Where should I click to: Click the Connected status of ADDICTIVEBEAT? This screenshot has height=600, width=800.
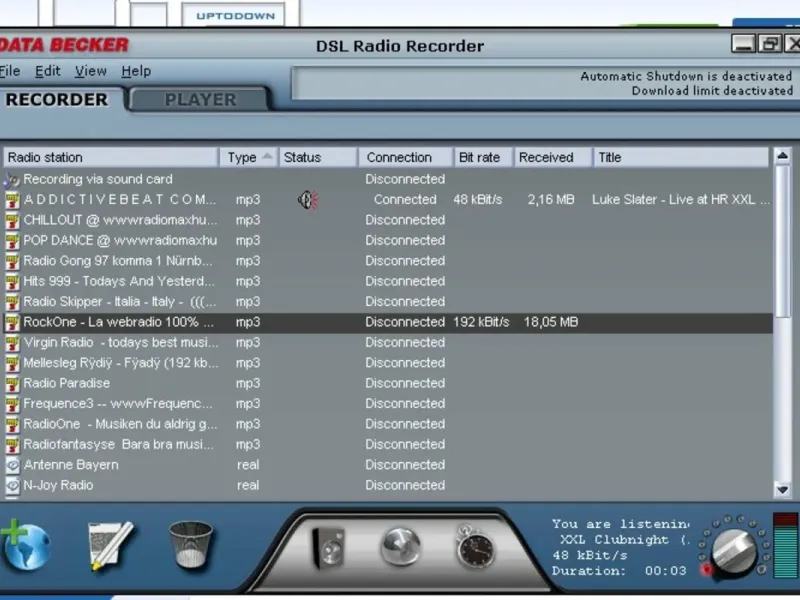tap(405, 199)
